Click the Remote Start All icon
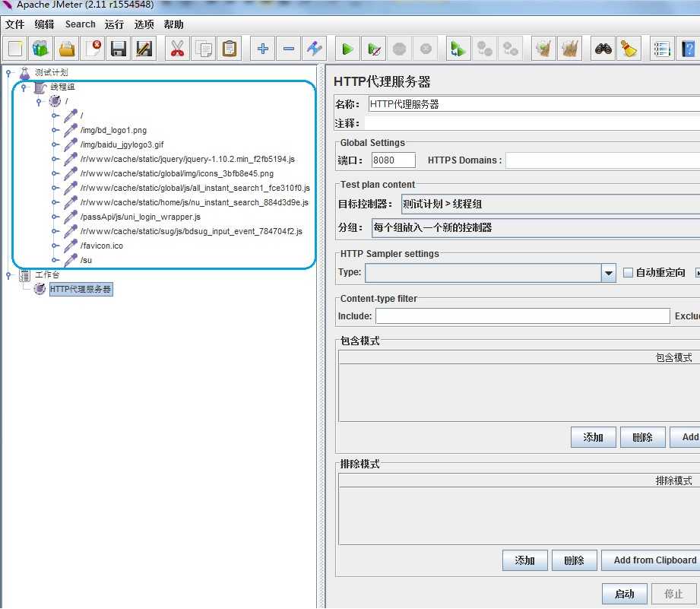Image resolution: width=700 pixels, height=609 pixels. tap(458, 48)
